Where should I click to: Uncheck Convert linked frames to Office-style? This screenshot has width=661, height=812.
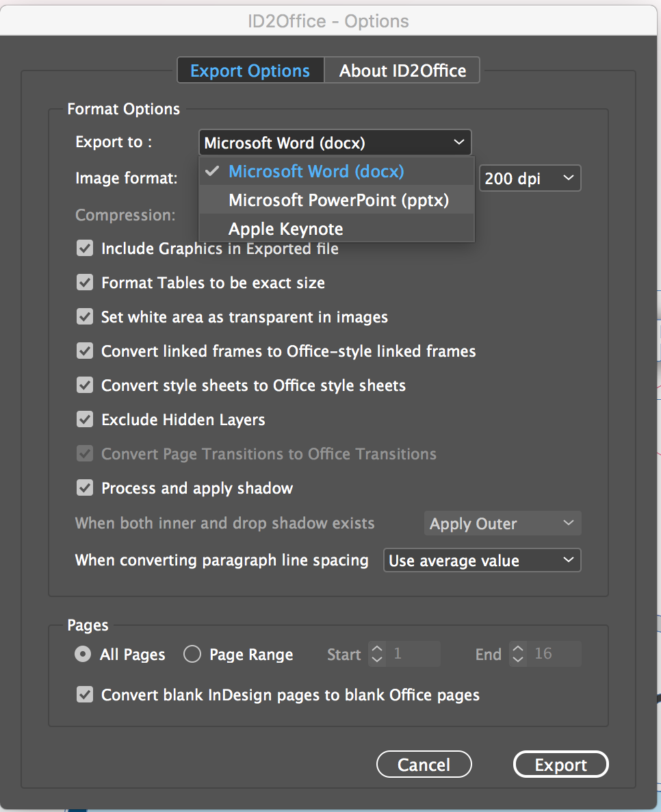85,351
